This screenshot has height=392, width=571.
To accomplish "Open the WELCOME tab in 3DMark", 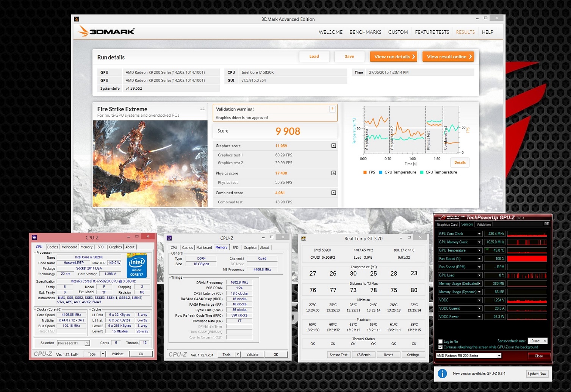I will (x=330, y=32).
